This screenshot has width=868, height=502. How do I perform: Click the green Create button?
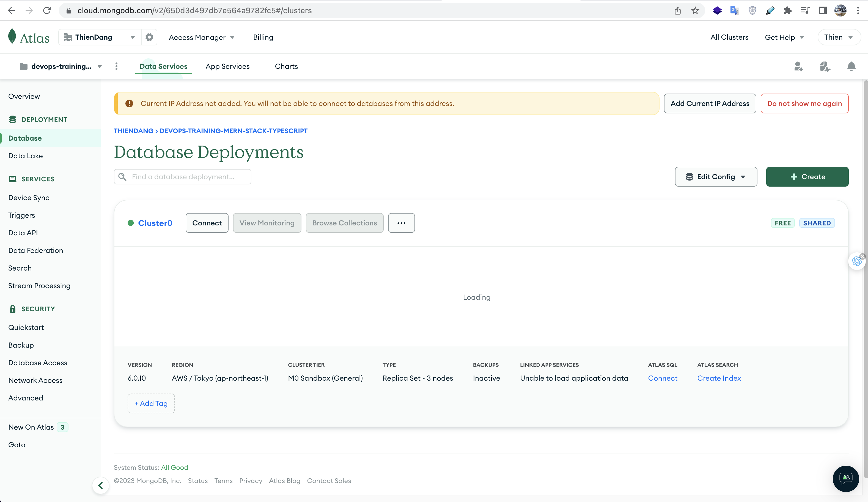807,176
